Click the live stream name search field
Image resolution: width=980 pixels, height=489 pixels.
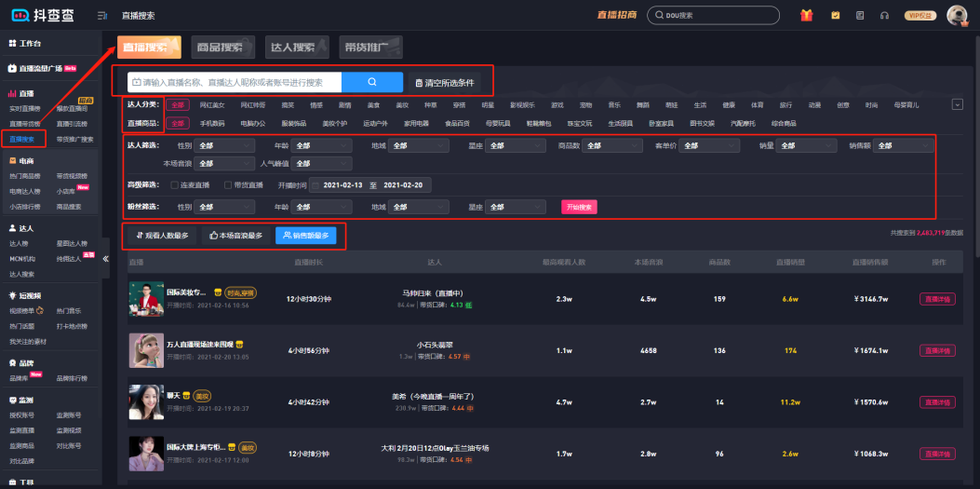[237, 82]
